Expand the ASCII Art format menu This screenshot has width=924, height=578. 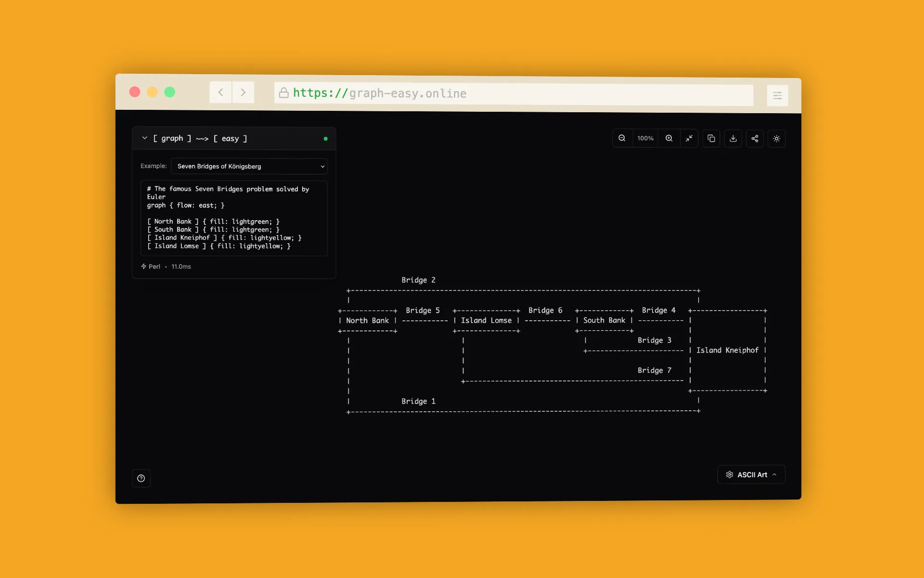775,474
